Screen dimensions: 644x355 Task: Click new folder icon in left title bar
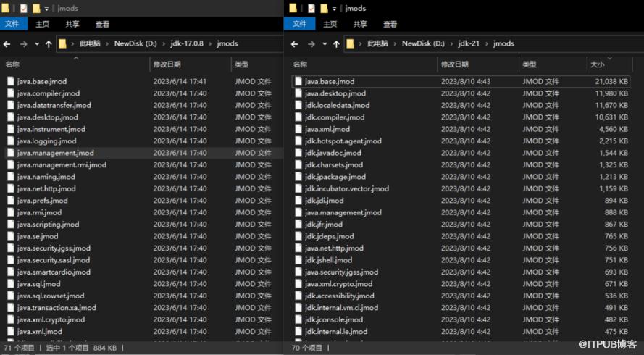coord(36,8)
